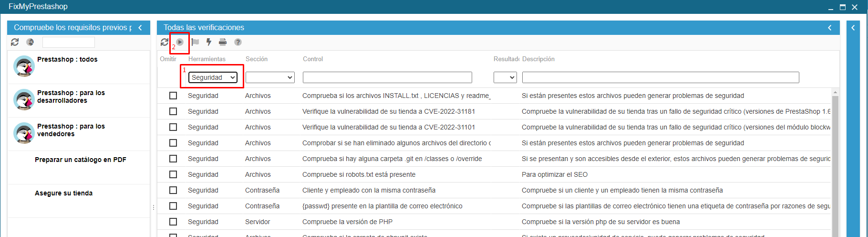Open the Herramientas dropdown showing Seguridad
This screenshot has width=868, height=237.
point(213,77)
